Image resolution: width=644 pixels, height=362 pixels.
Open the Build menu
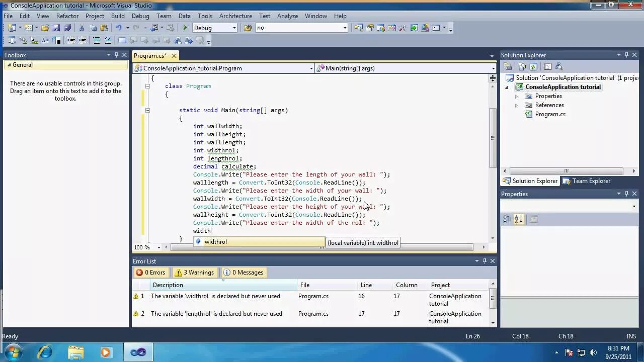118,16
